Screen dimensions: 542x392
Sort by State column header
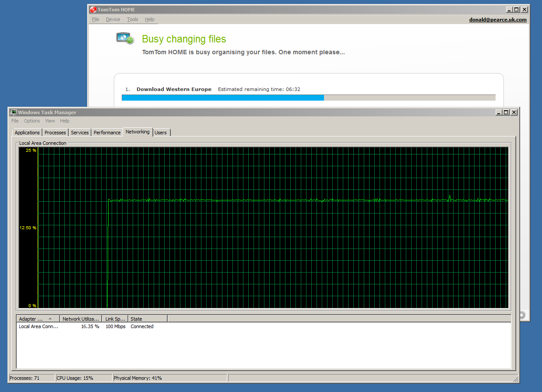coord(148,319)
